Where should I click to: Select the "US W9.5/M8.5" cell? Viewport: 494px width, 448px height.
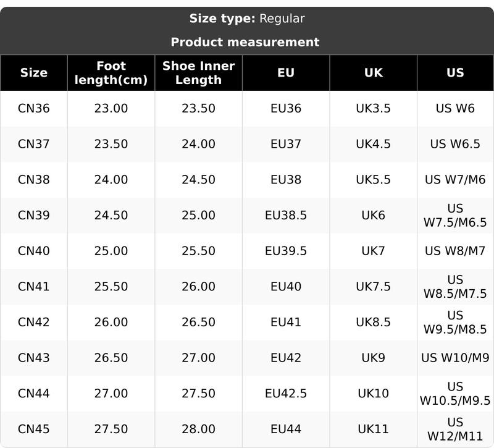455,322
